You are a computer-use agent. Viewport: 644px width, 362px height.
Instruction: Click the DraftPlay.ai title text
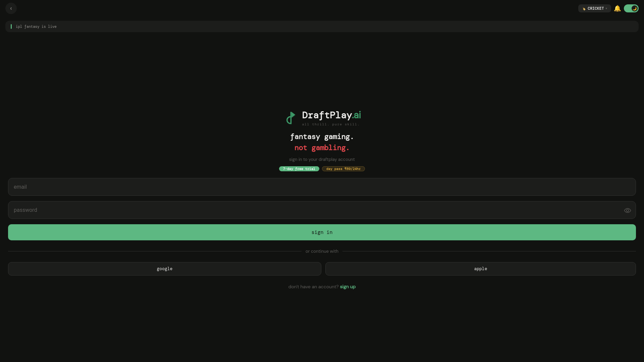point(331,115)
